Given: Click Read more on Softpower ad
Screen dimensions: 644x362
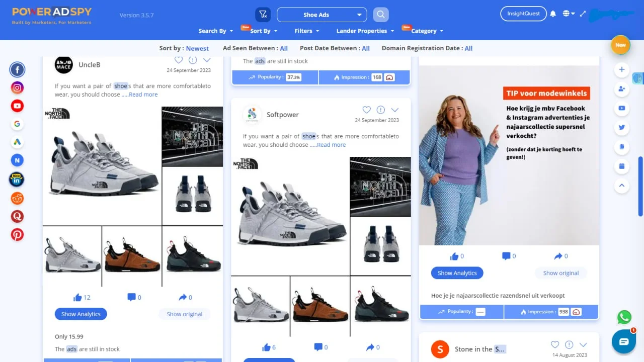Looking at the screenshot, I should tap(332, 145).
